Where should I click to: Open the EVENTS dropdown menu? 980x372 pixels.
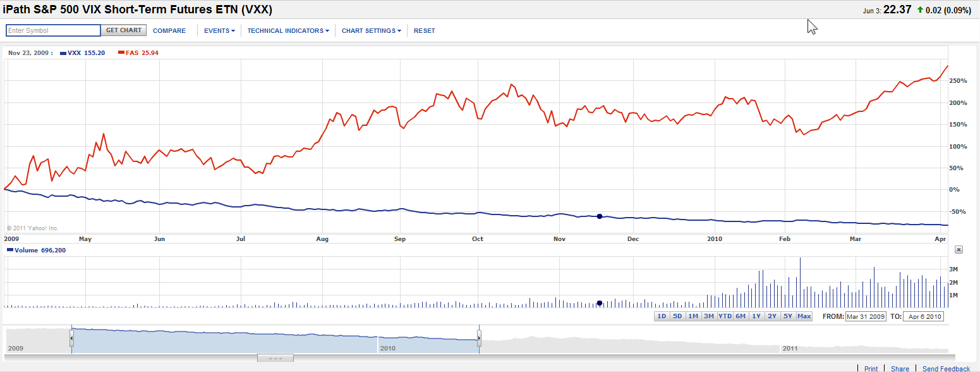click(x=219, y=30)
